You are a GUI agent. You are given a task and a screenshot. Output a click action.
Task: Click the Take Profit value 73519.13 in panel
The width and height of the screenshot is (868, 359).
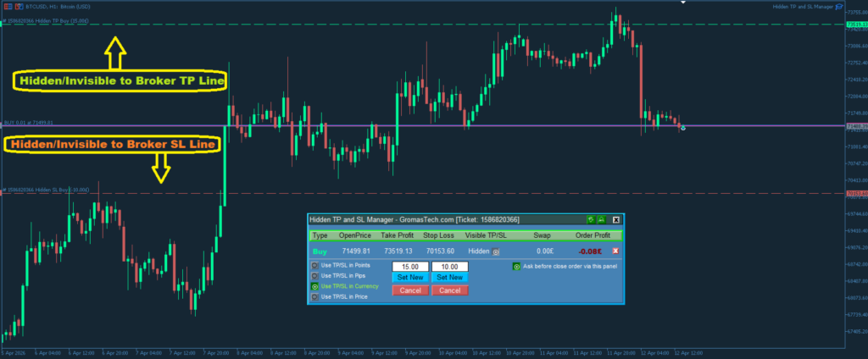point(398,251)
